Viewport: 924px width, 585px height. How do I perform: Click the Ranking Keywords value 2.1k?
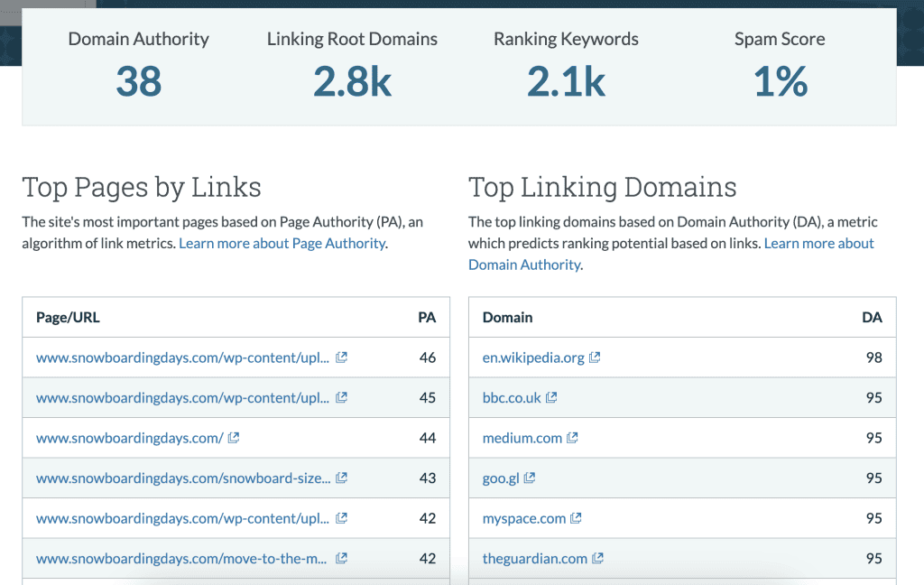(x=566, y=81)
